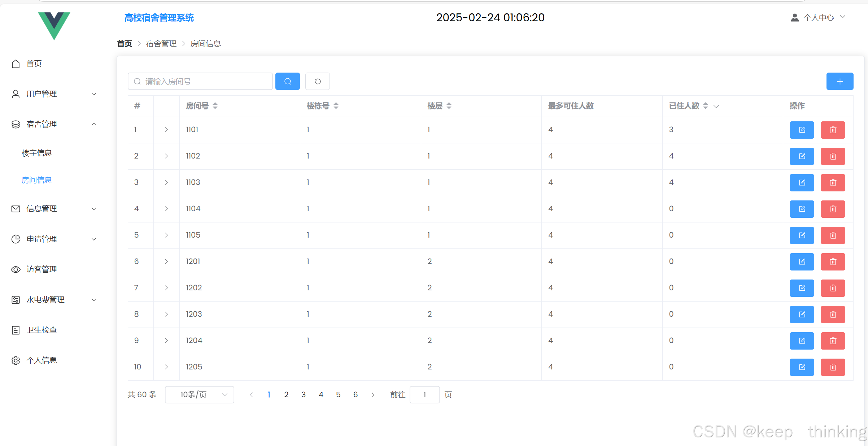Click the refresh reset icon button
Viewport: 868px width, 446px height.
[317, 81]
